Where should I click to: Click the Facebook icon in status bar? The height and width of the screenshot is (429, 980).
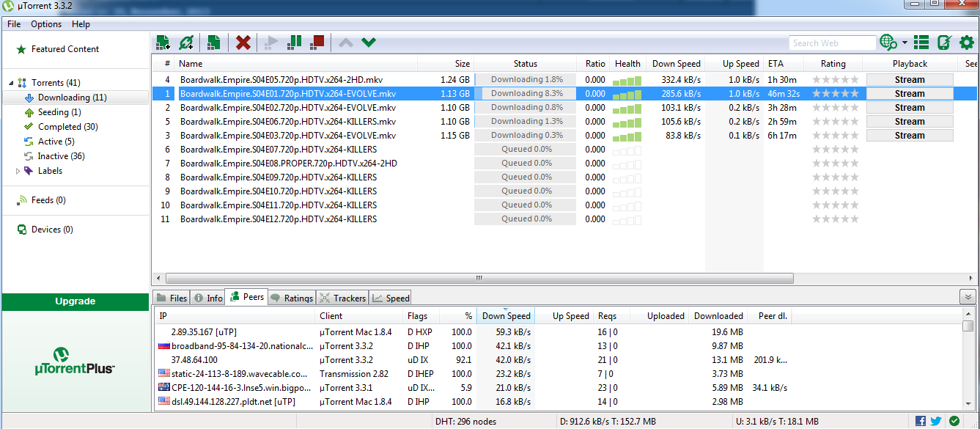coord(921,421)
